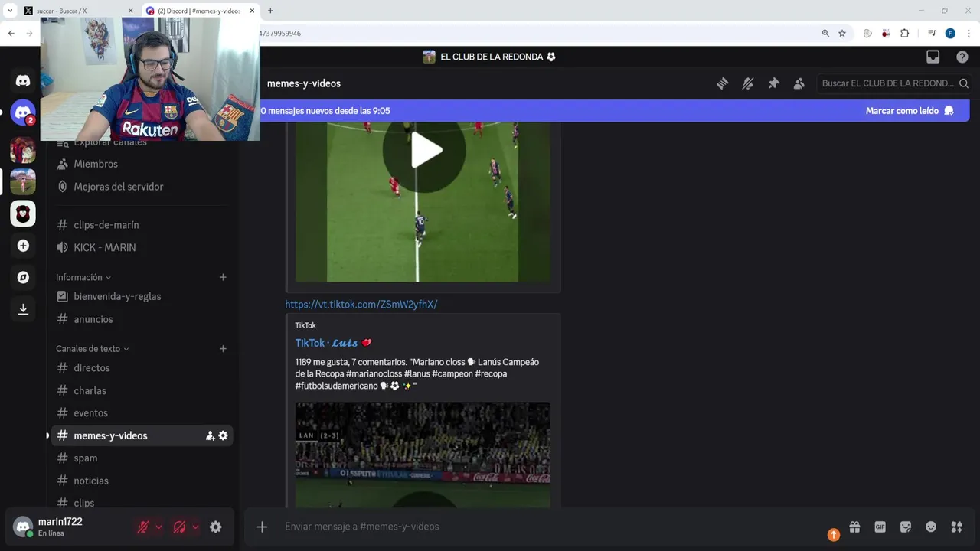Open Chrome tab search dropdown
Screen dimensions: 980x551
coord(10,11)
